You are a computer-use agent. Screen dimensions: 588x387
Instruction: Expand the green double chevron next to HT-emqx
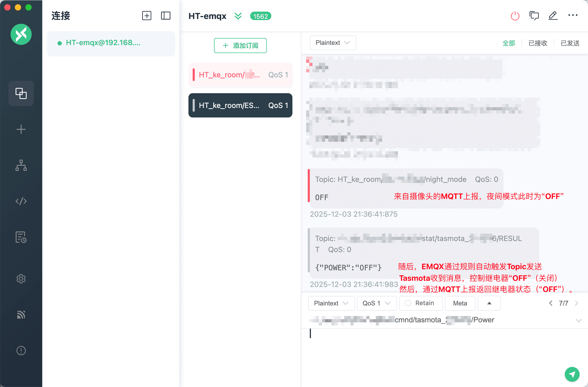click(x=238, y=16)
